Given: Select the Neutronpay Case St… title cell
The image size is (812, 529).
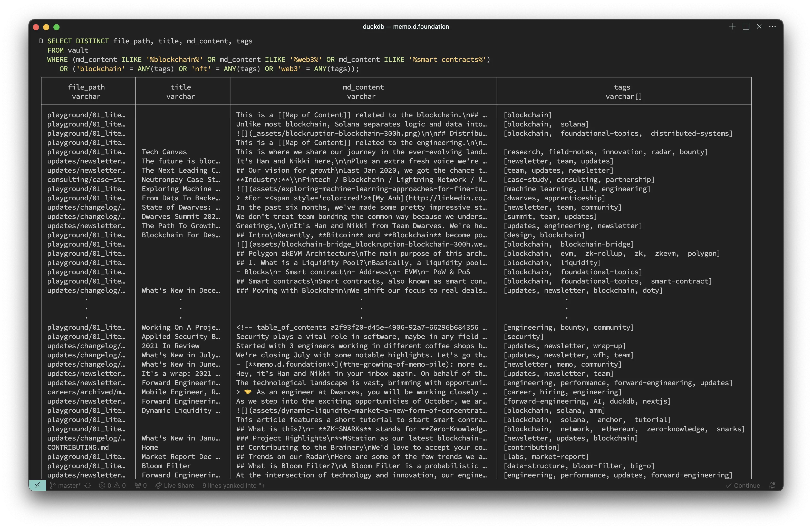Looking at the screenshot, I should pos(181,179).
